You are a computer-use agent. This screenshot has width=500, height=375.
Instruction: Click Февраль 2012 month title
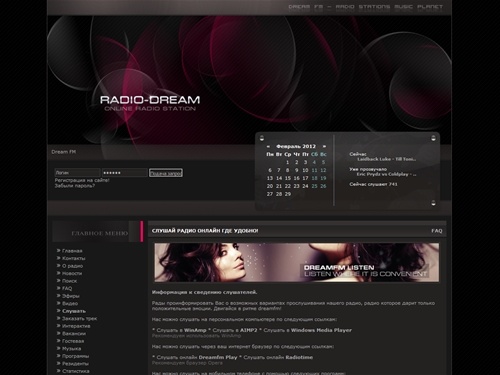pos(296,146)
